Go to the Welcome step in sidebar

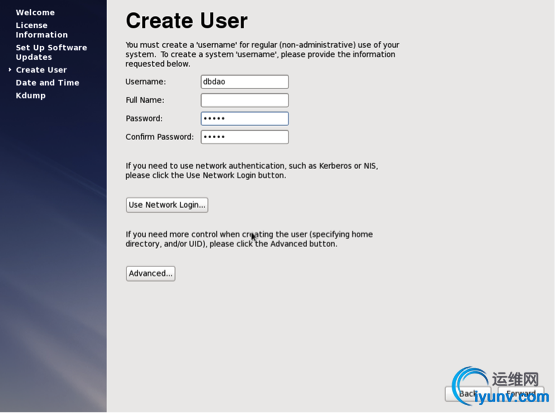click(x=35, y=12)
